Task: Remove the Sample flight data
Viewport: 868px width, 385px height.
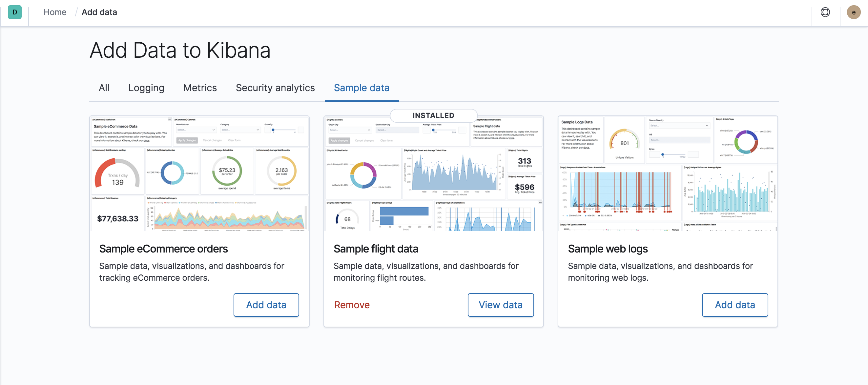Action: [x=351, y=305]
